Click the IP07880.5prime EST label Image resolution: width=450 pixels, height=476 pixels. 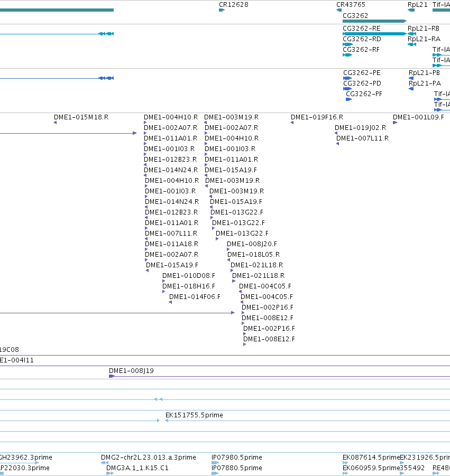point(237,468)
